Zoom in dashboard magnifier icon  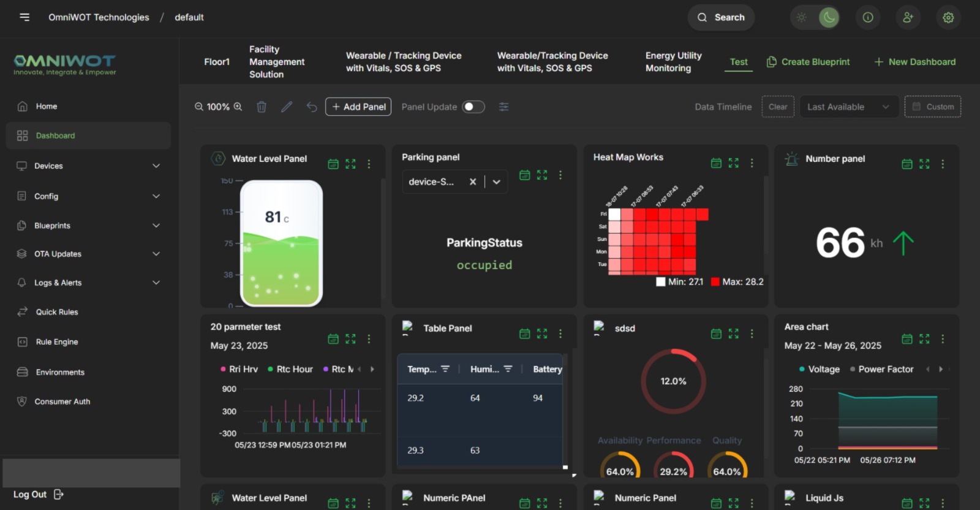[238, 107]
